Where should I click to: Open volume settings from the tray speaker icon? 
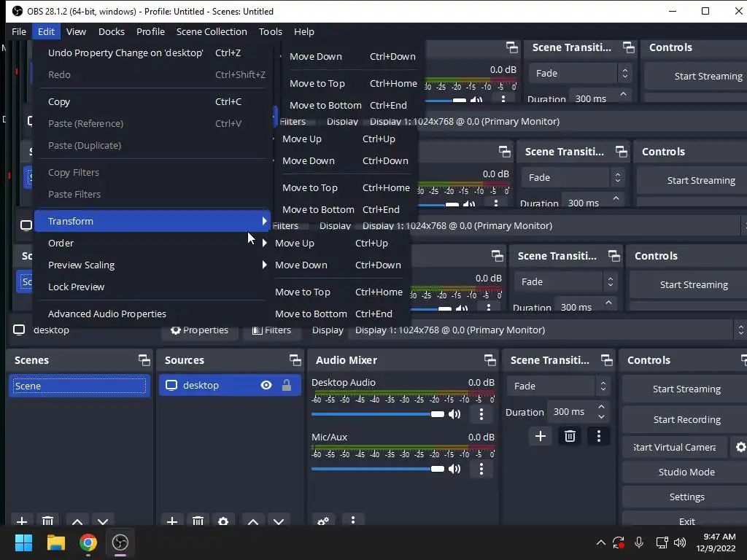click(680, 542)
